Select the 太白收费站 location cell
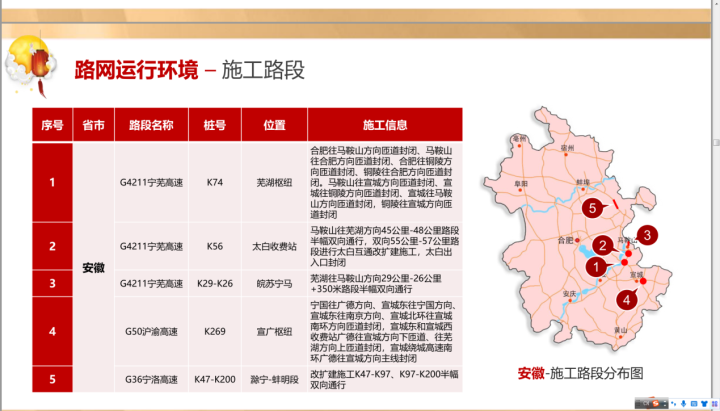The image size is (720, 411). tap(274, 246)
